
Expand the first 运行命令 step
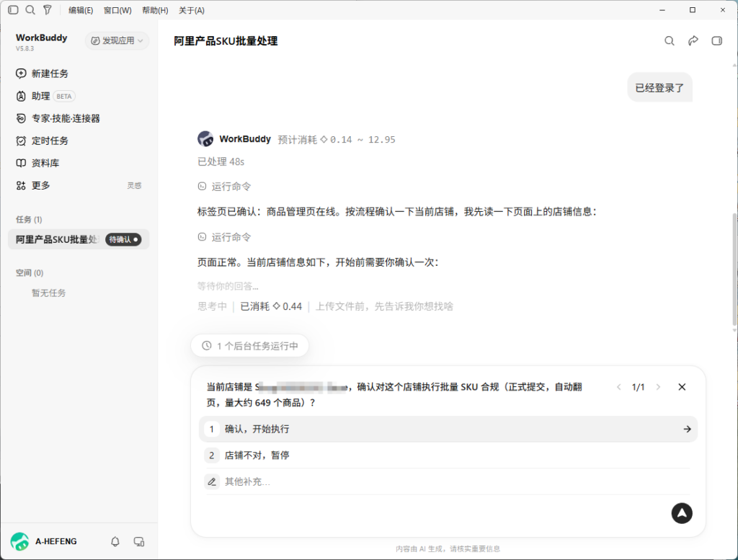[225, 187]
